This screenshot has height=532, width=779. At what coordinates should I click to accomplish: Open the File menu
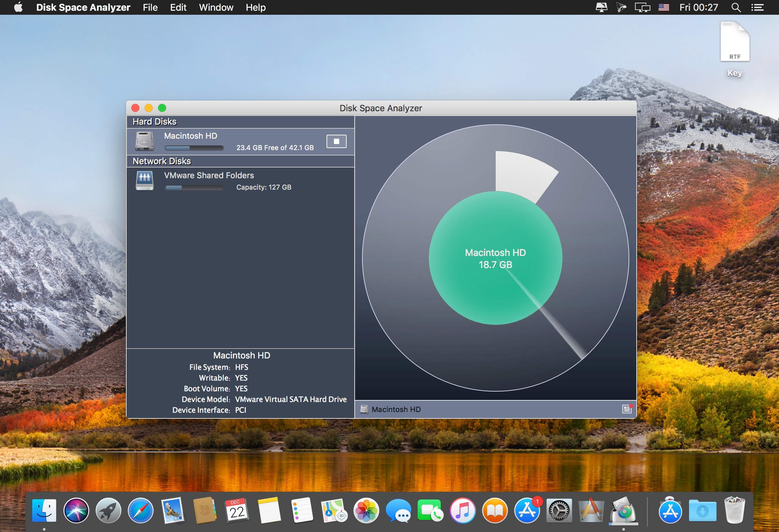[x=150, y=7]
